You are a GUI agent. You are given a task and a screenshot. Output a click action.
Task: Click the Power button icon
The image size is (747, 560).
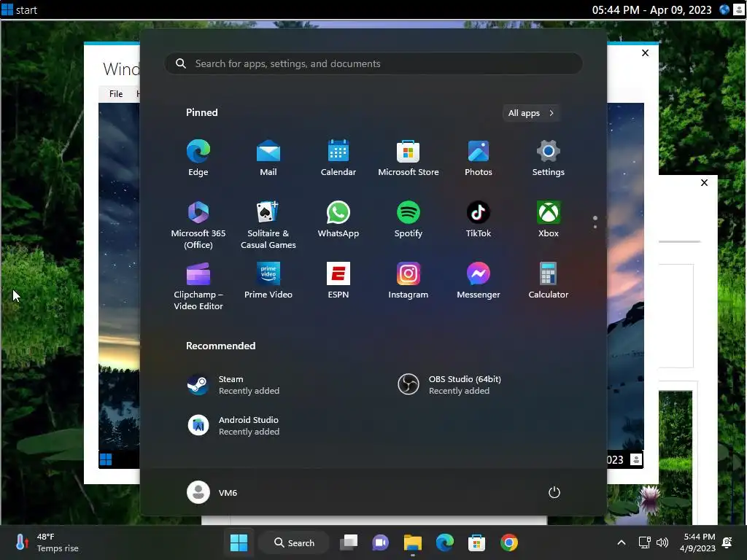554,492
